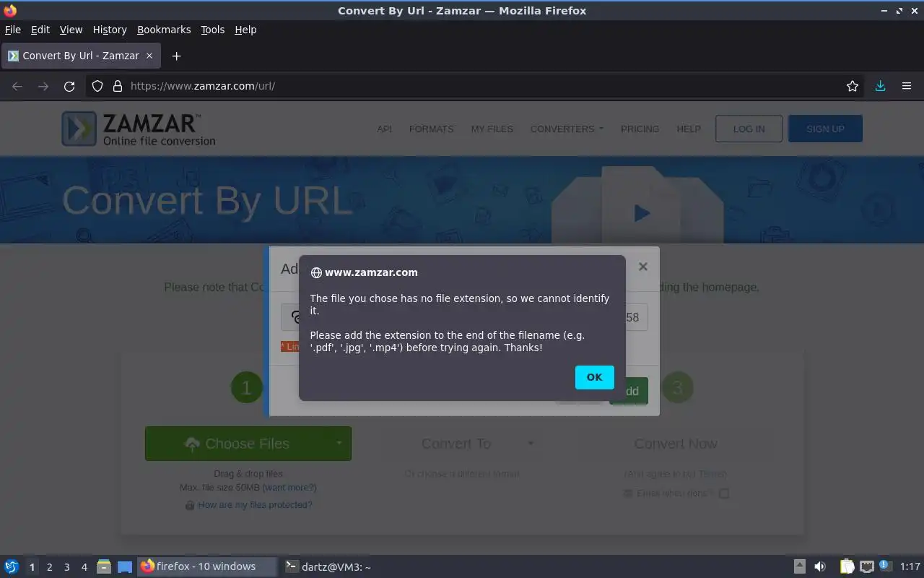Open a new browser tab

click(176, 56)
